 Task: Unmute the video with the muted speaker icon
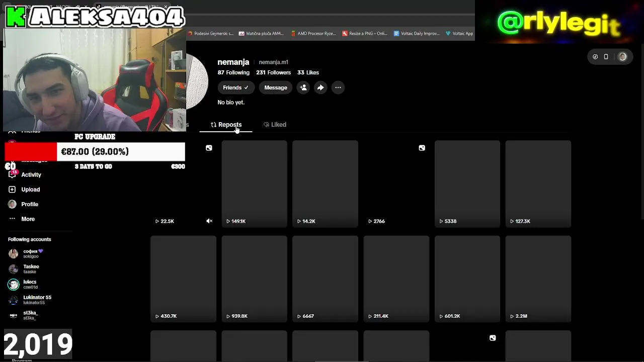pos(209,221)
